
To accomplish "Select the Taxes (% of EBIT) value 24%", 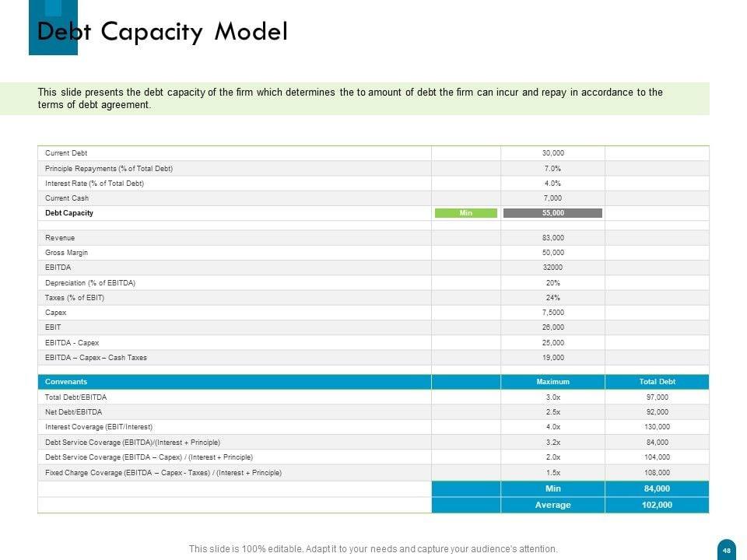I will [552, 298].
